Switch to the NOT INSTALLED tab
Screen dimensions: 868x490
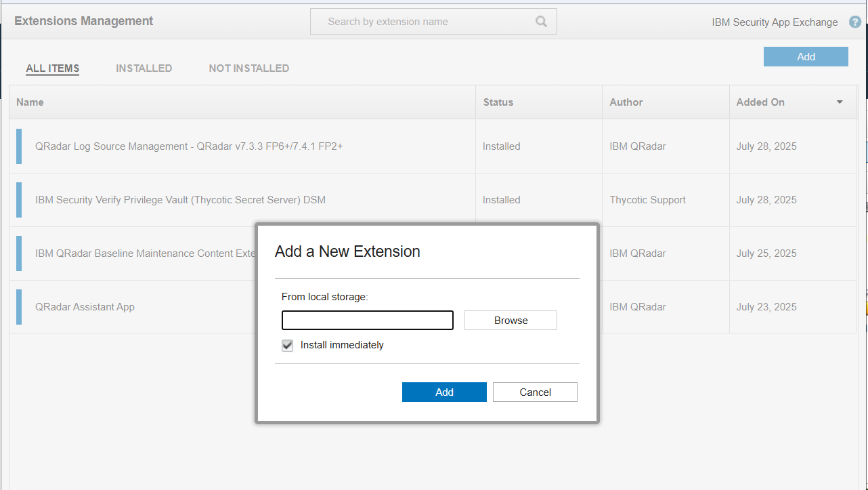point(248,68)
